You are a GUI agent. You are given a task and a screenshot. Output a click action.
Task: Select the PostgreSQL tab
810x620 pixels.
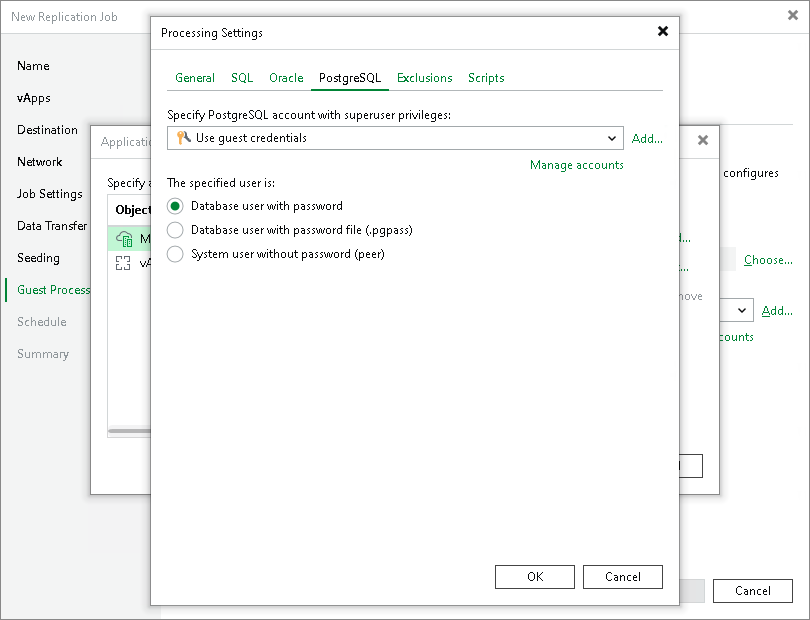click(350, 78)
